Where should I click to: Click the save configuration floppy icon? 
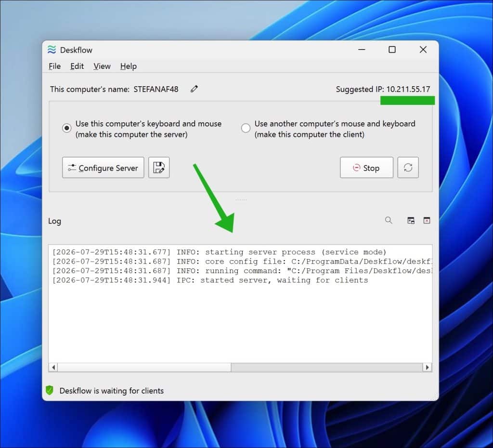(x=159, y=168)
